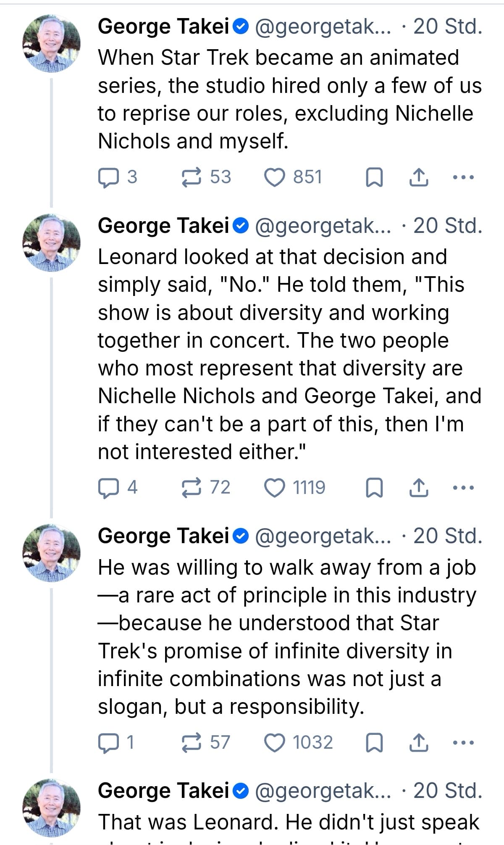Screen dimensions: 504x845
Task: Share the first tweet in thread
Action: pyautogui.click(x=418, y=177)
